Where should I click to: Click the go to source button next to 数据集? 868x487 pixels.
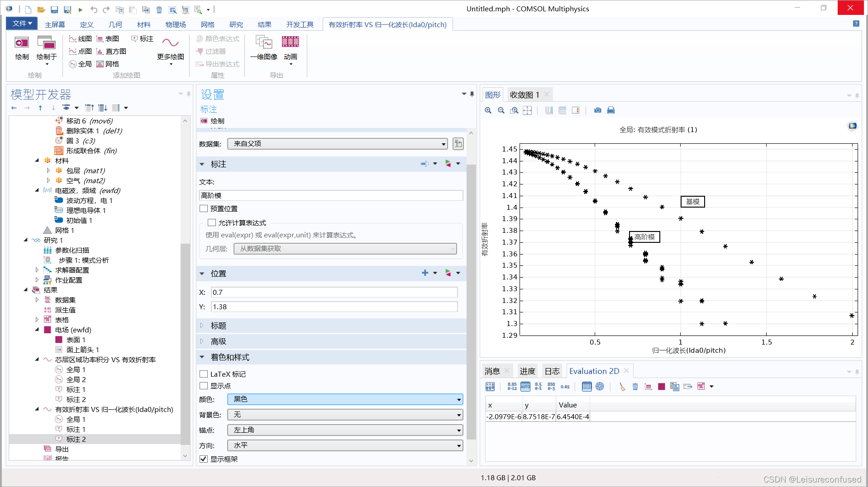pyautogui.click(x=458, y=144)
